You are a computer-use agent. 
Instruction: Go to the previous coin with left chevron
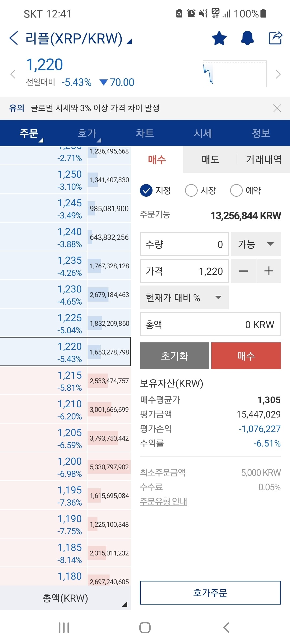coord(13,74)
